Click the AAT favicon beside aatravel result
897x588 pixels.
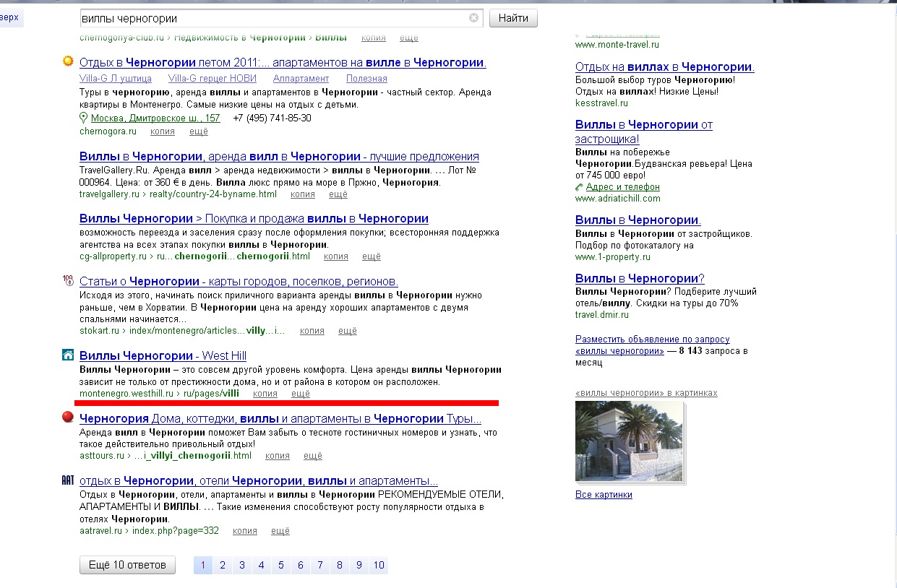(x=68, y=480)
